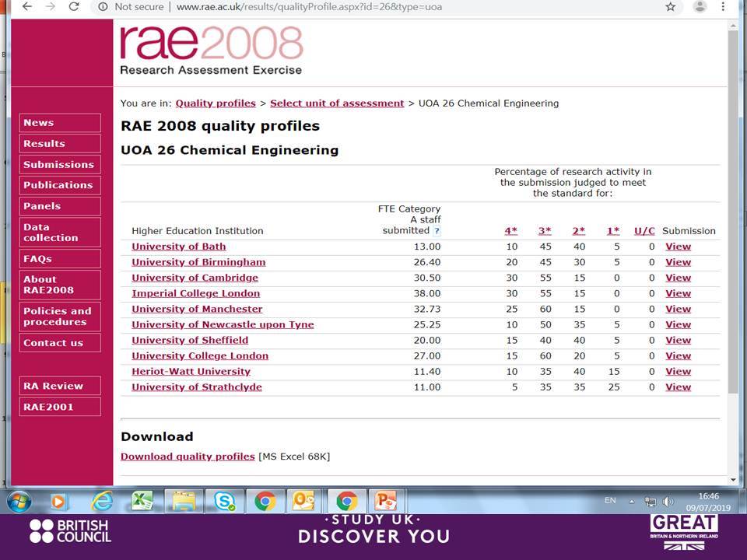The height and width of the screenshot is (560, 747).
Task: Open the Publications sidebar item
Action: click(x=60, y=185)
